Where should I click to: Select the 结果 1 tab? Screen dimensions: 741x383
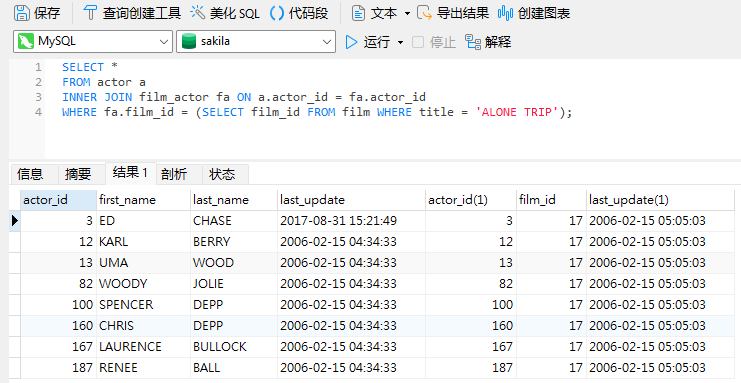coord(130,173)
